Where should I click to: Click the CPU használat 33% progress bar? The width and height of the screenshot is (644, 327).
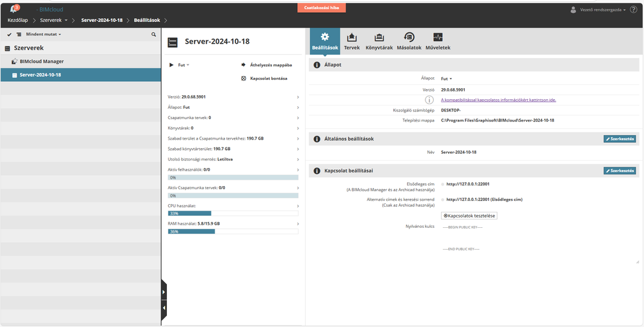pyautogui.click(x=233, y=213)
